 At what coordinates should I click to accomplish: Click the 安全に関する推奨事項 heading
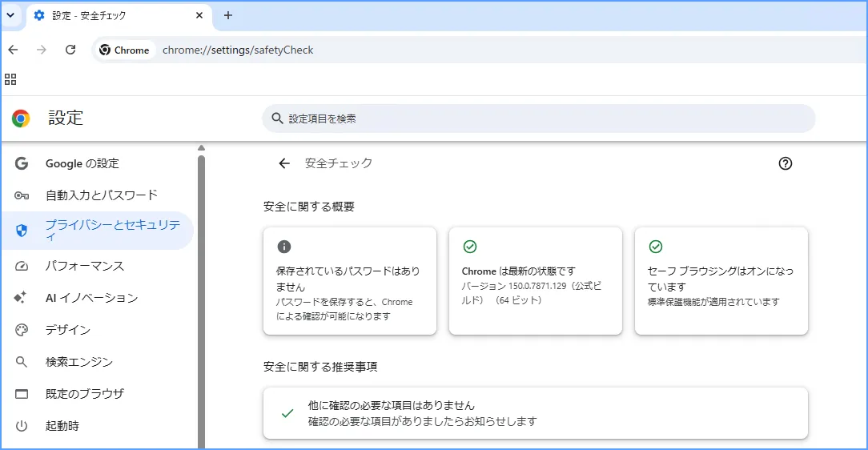pos(320,367)
